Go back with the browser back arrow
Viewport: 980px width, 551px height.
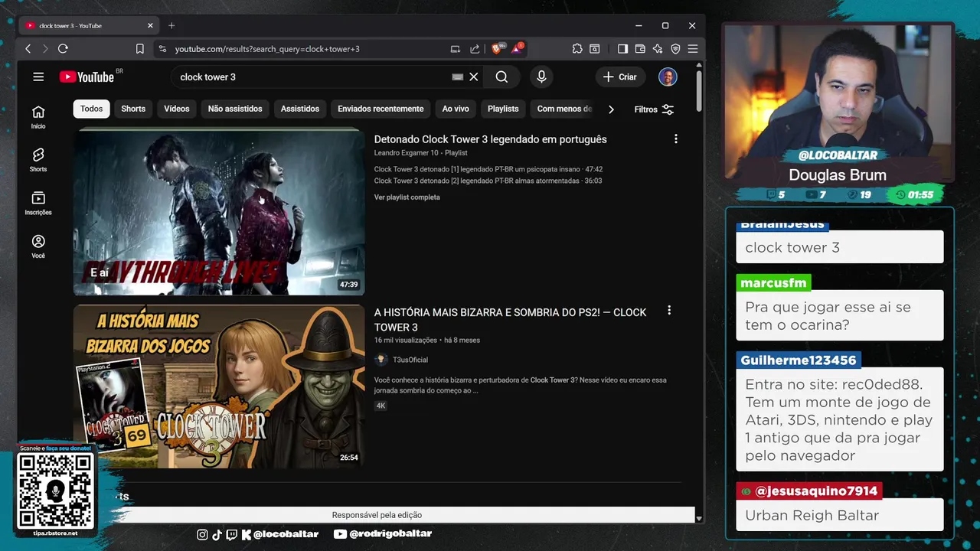point(28,49)
